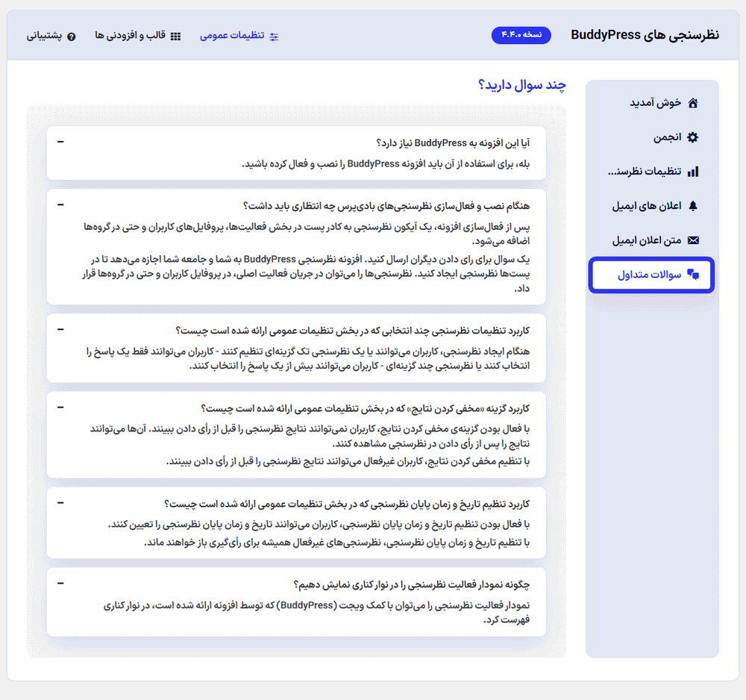Click the question mark icon beside پشتیبانی
746x700 pixels.
pyautogui.click(x=72, y=37)
